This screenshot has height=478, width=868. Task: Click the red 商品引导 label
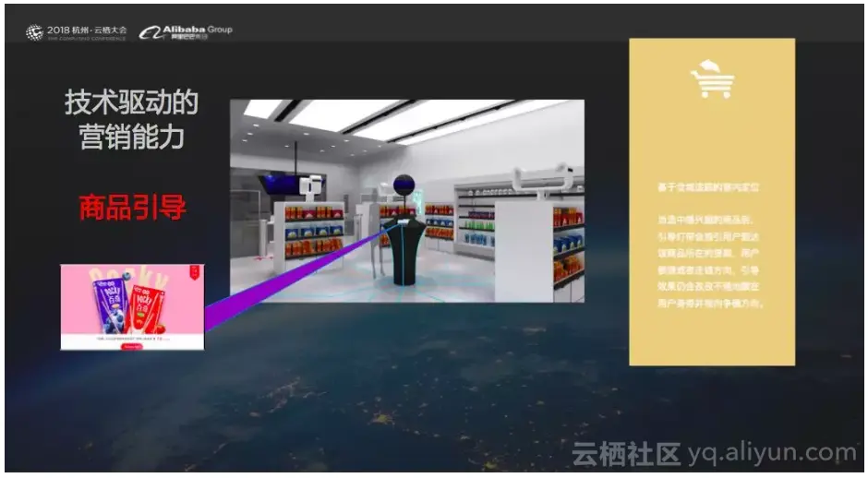pos(132,208)
